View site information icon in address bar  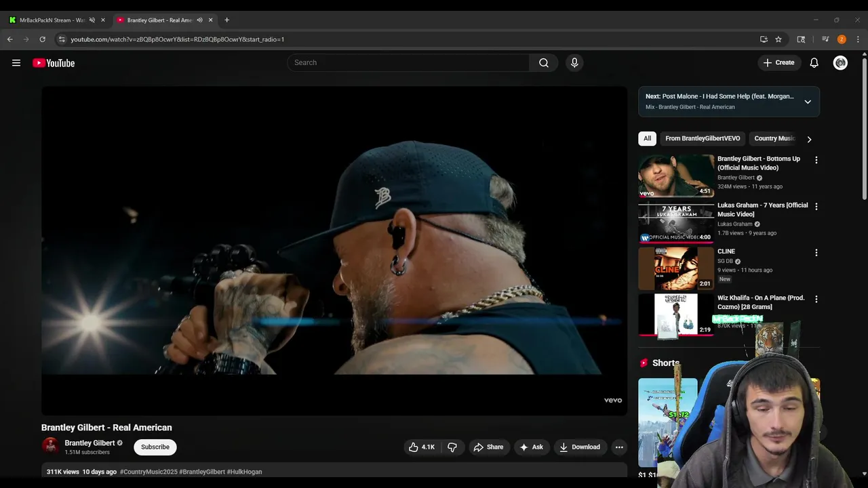(x=61, y=39)
